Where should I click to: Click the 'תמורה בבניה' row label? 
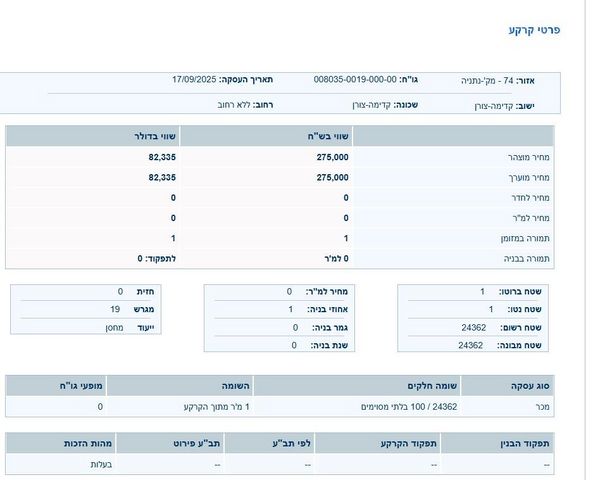pyautogui.click(x=526, y=259)
